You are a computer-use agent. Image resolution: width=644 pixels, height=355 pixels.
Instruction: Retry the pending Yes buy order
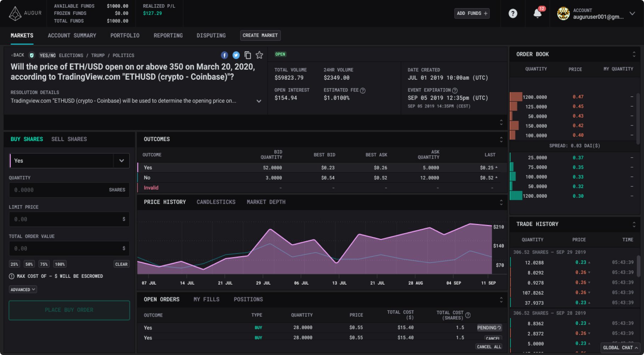[x=498, y=328]
